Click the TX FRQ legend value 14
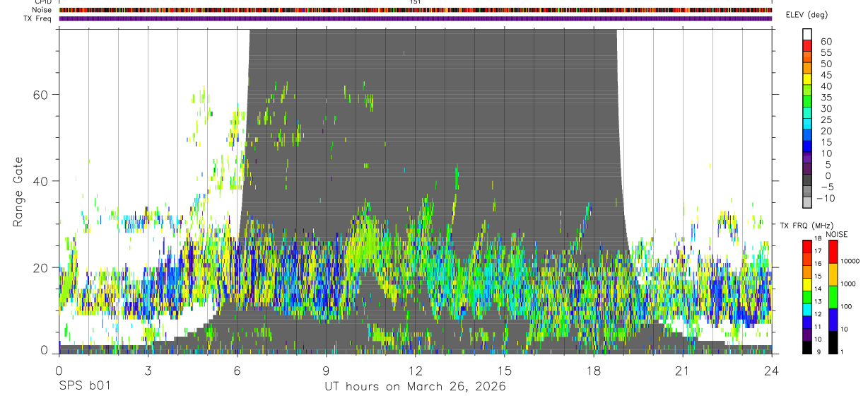The width and height of the screenshot is (868, 401). click(819, 289)
